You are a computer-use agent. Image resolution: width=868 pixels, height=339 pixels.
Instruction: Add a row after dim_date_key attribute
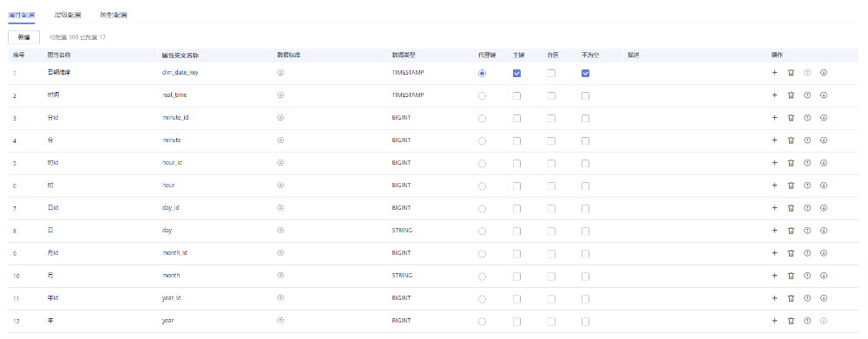pyautogui.click(x=774, y=73)
